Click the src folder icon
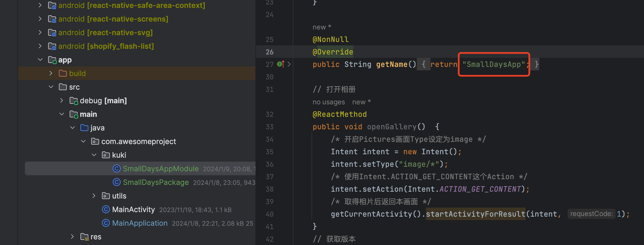The width and height of the screenshot is (644, 245). pos(63,87)
